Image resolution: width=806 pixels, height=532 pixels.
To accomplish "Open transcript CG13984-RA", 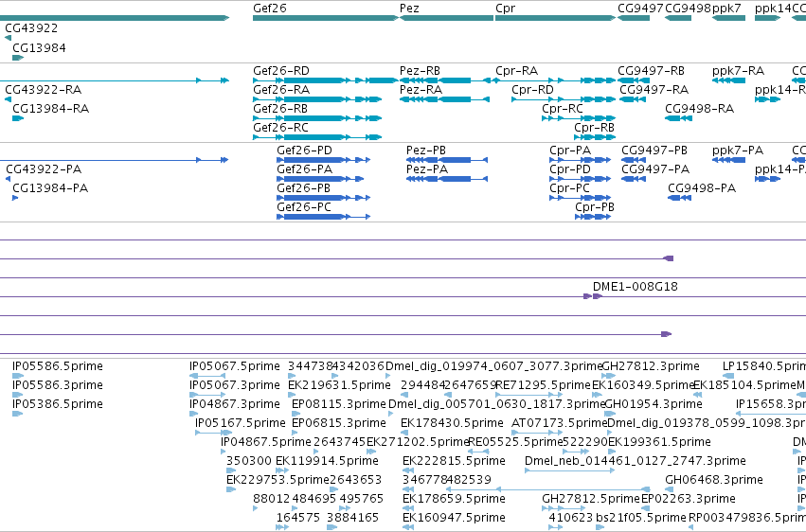I will [50, 109].
